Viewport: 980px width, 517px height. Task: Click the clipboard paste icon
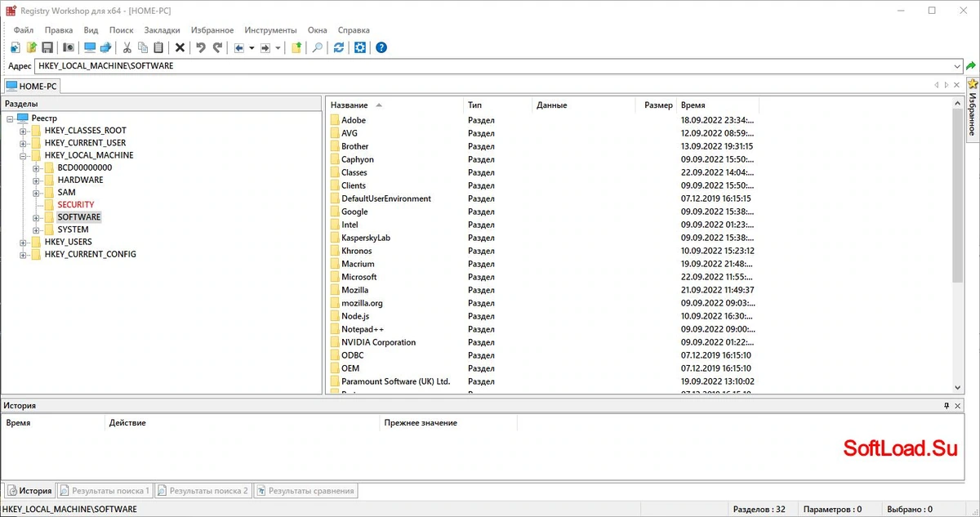coord(158,47)
